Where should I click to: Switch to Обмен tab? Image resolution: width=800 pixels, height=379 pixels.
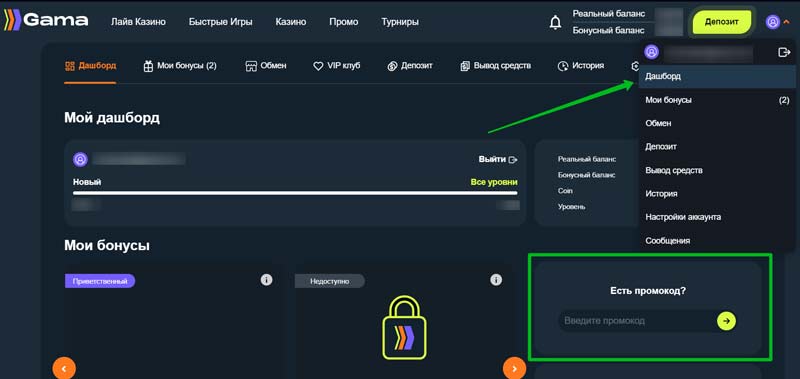(266, 66)
